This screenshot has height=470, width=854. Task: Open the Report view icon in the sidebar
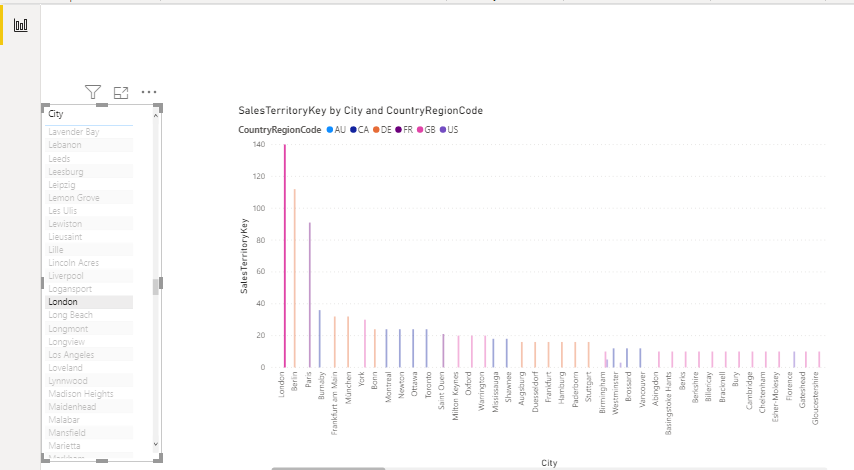click(x=21, y=25)
